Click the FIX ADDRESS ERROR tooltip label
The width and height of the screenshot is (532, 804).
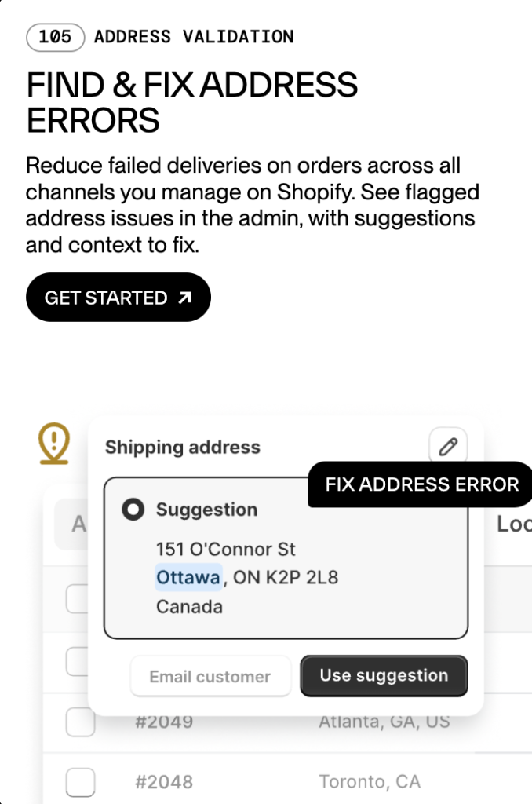421,484
